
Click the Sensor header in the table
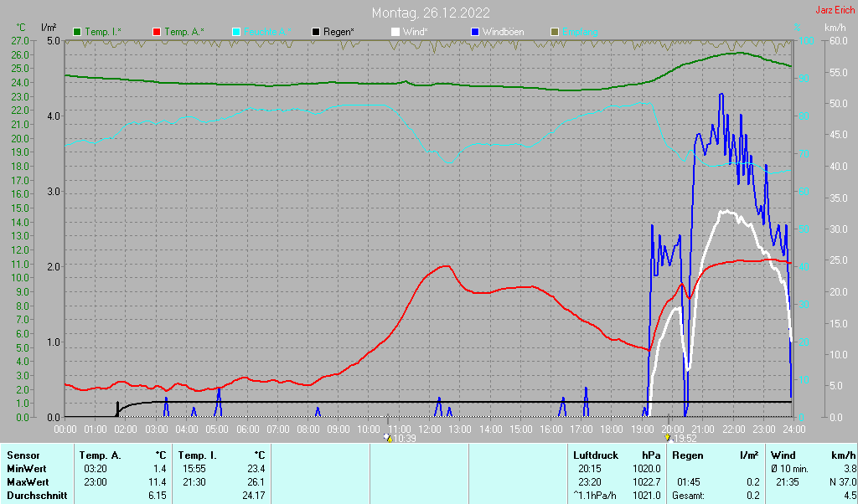23,456
